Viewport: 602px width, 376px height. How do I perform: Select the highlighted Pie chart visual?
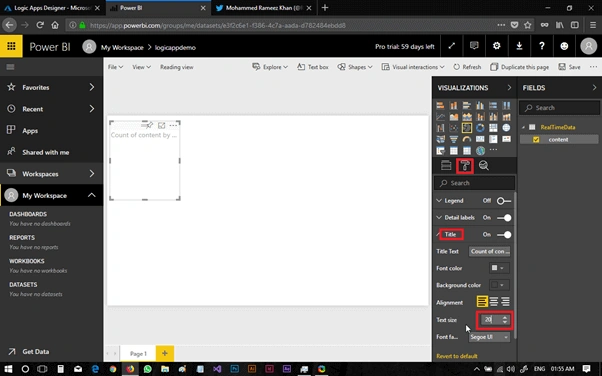click(x=467, y=128)
